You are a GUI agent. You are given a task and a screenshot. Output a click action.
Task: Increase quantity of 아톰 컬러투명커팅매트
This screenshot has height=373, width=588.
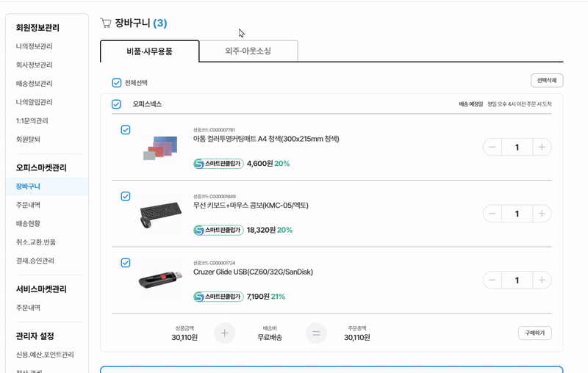pos(542,148)
